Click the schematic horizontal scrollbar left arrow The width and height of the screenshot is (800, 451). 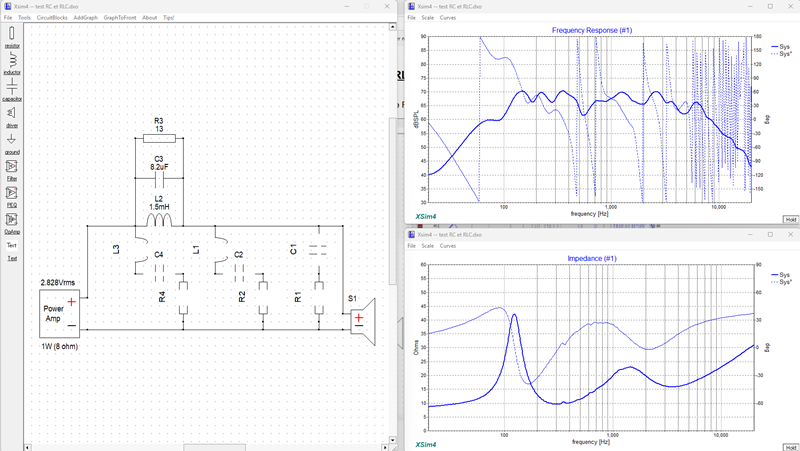click(x=28, y=447)
